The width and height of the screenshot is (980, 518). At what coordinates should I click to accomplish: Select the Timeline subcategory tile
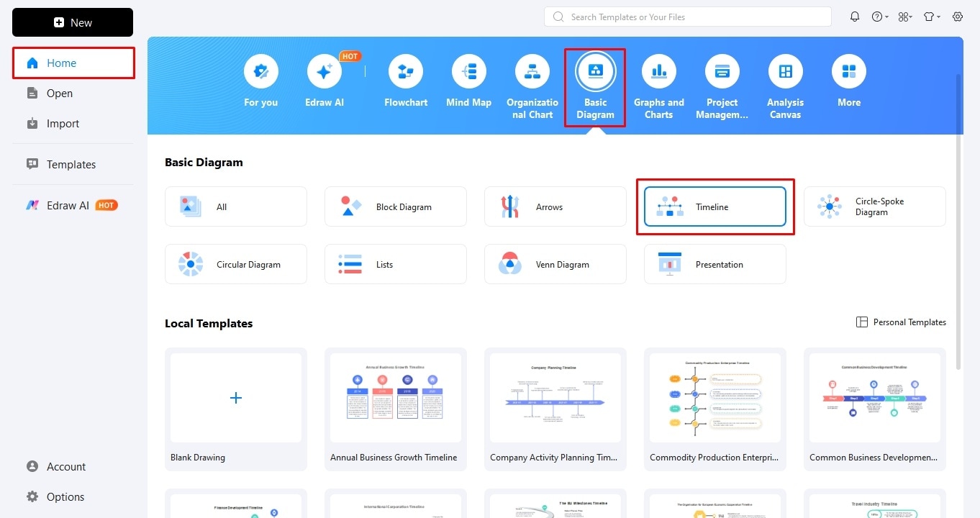715,206
